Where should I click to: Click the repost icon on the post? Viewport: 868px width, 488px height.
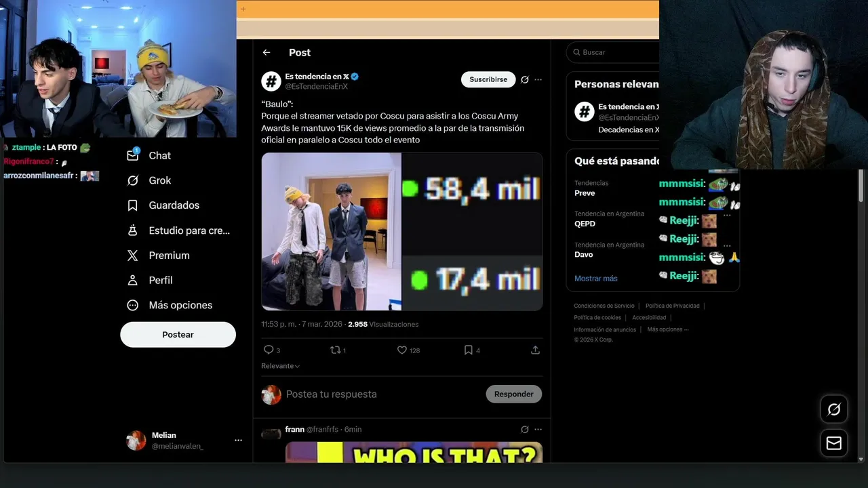[x=334, y=350]
